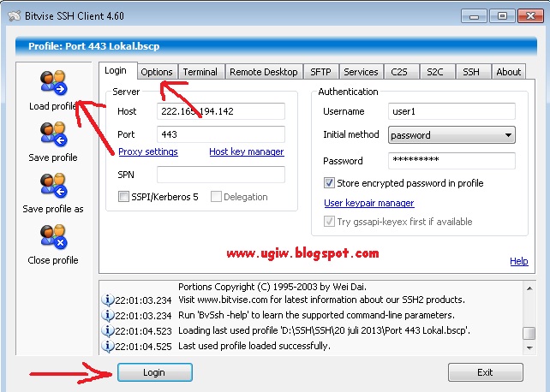The height and width of the screenshot is (392, 550).
Task: Enable the SSPI/Kerberos 5 checkbox
Action: (x=123, y=197)
